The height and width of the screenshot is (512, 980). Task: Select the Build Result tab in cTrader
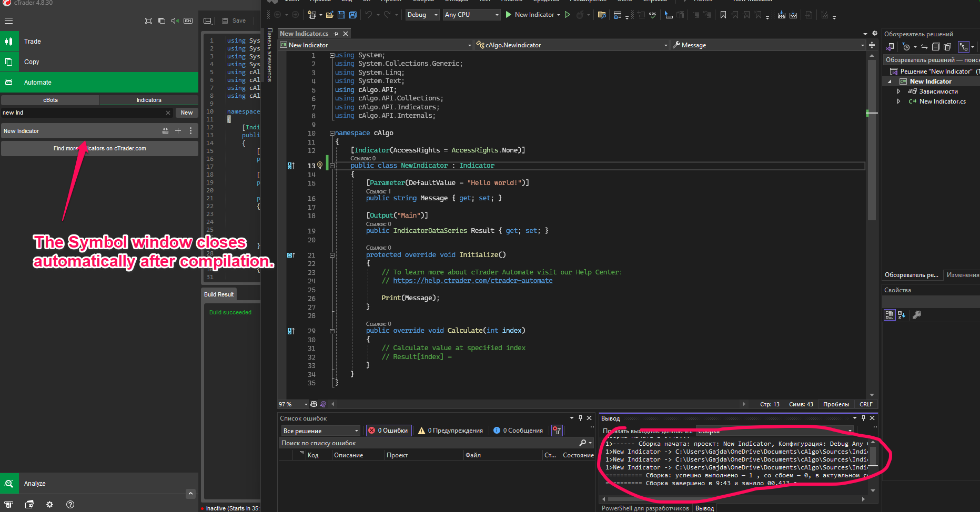point(219,294)
